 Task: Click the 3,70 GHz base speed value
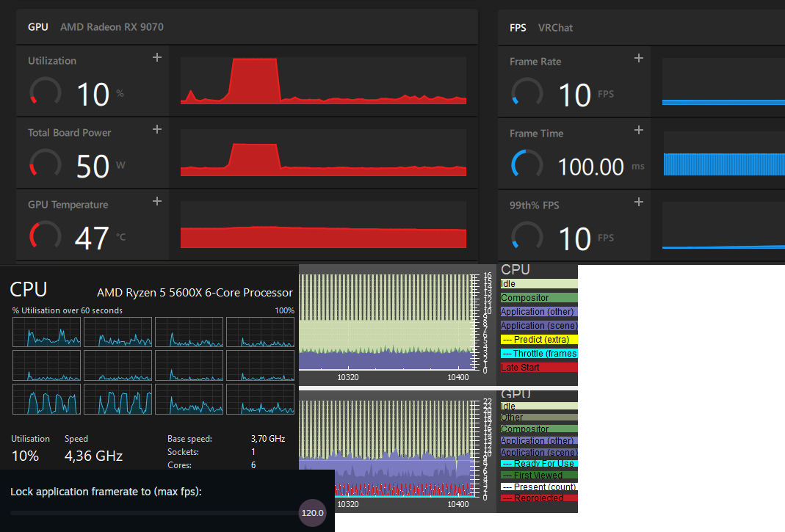pos(268,439)
